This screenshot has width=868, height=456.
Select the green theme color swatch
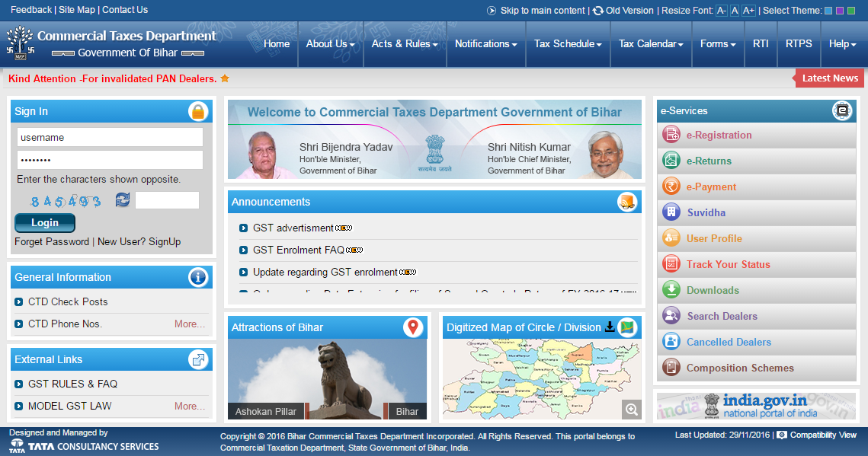[x=850, y=11]
